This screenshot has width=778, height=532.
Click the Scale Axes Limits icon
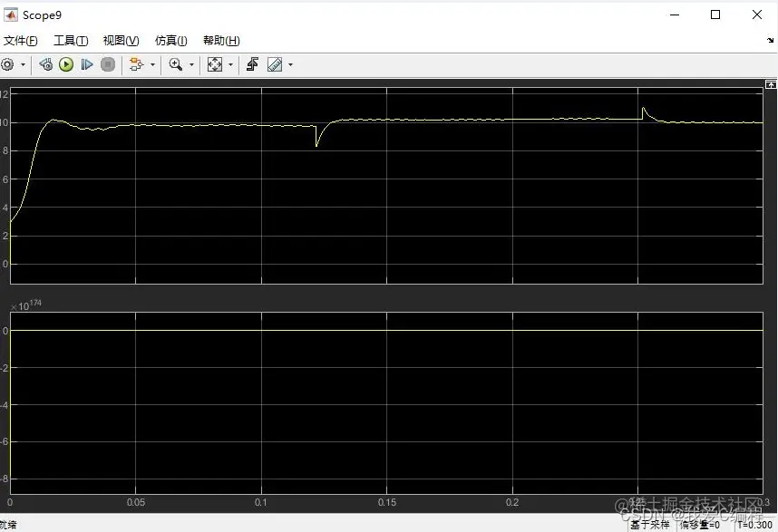(214, 64)
